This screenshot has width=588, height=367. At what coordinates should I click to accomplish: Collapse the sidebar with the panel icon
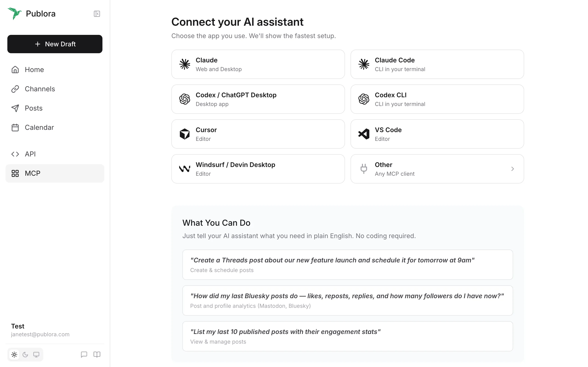point(97,14)
